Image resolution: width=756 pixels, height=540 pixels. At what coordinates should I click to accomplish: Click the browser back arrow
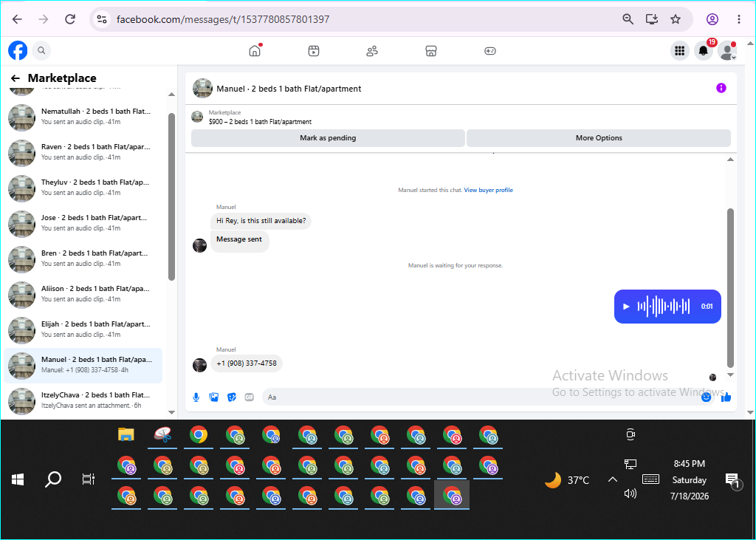click(18, 19)
